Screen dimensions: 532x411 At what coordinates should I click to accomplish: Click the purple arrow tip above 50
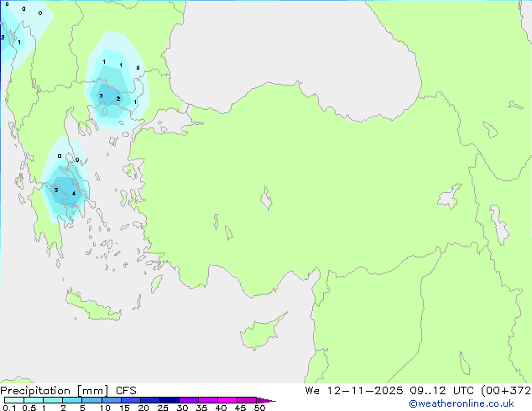[266, 400]
